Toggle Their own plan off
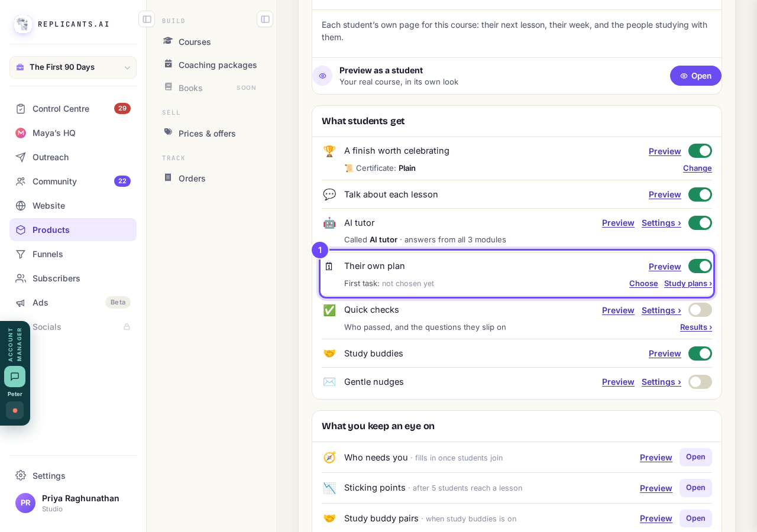The height and width of the screenshot is (532, 757). coord(700,266)
